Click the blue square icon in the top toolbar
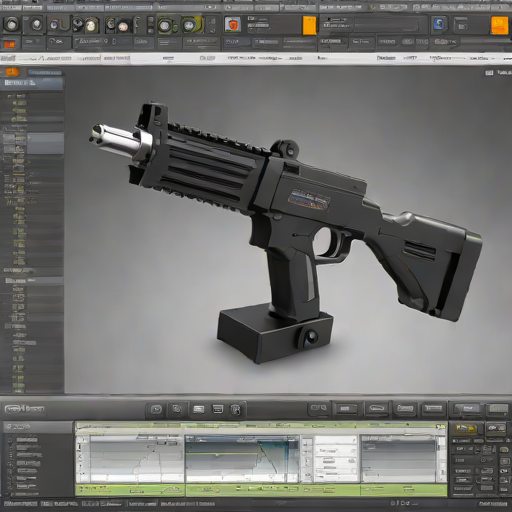 click(x=439, y=24)
